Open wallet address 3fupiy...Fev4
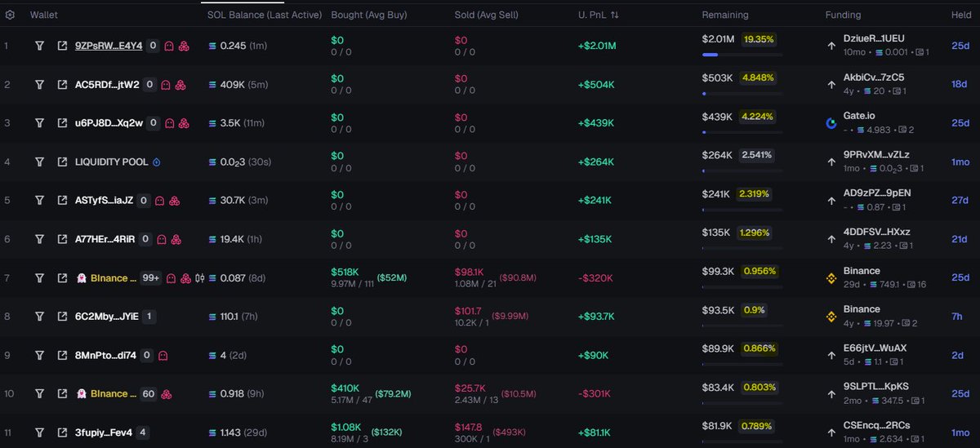Viewport: 980px width, 448px height. [x=102, y=432]
